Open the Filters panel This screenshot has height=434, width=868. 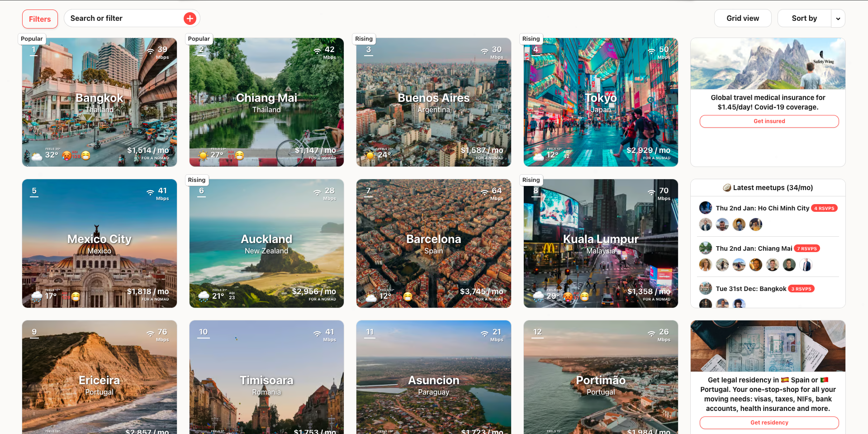[40, 19]
